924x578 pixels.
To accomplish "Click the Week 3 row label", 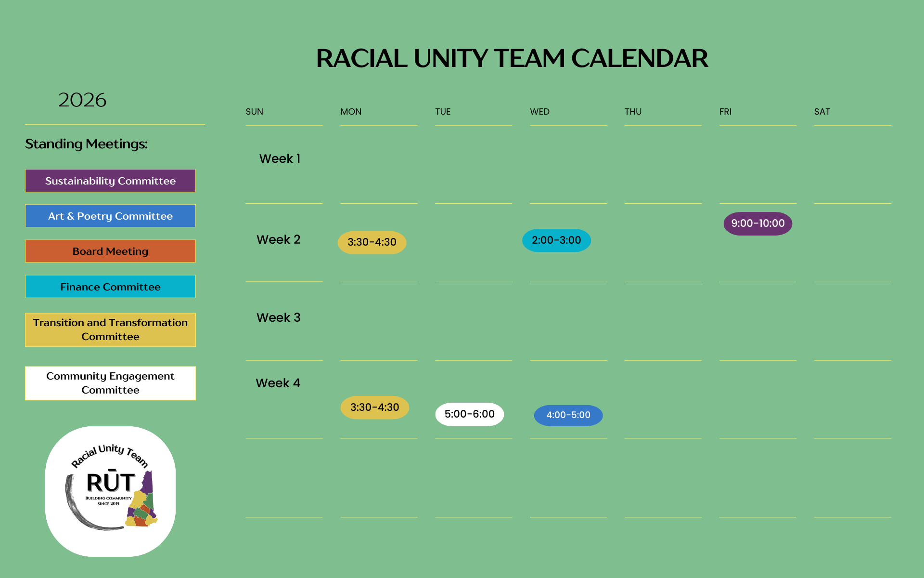I will [x=278, y=317].
